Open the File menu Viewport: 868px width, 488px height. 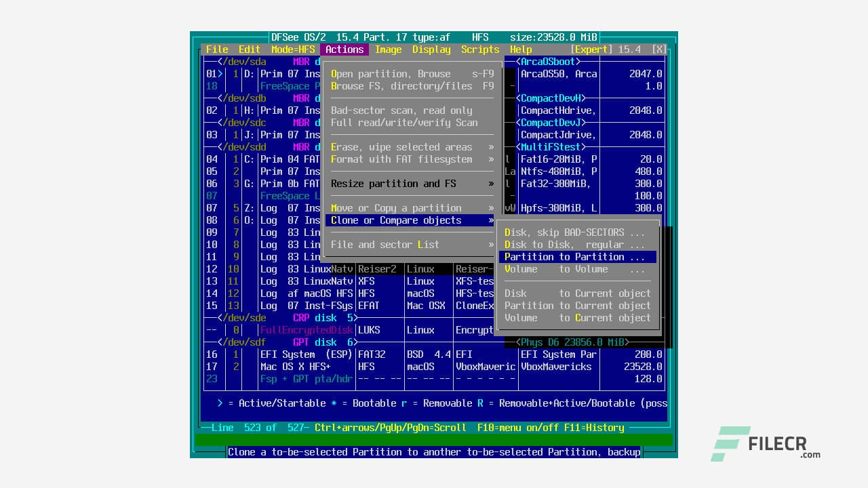216,49
